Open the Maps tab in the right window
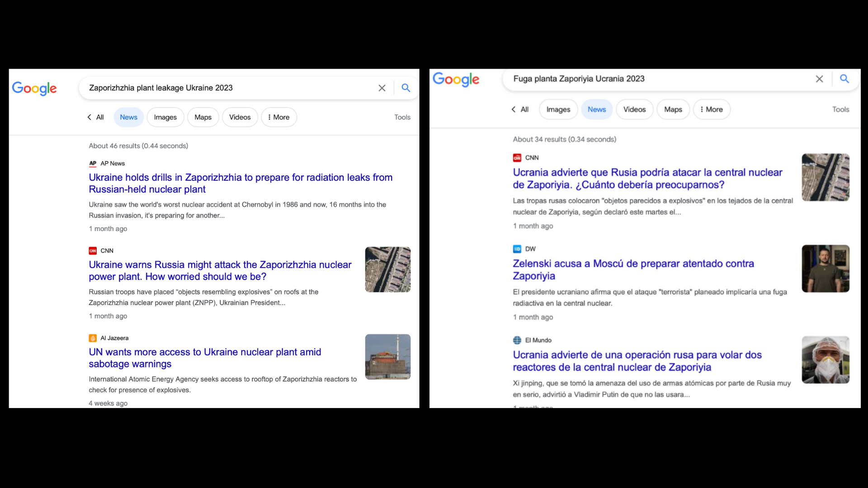Viewport: 868px width, 488px height. pyautogui.click(x=673, y=109)
